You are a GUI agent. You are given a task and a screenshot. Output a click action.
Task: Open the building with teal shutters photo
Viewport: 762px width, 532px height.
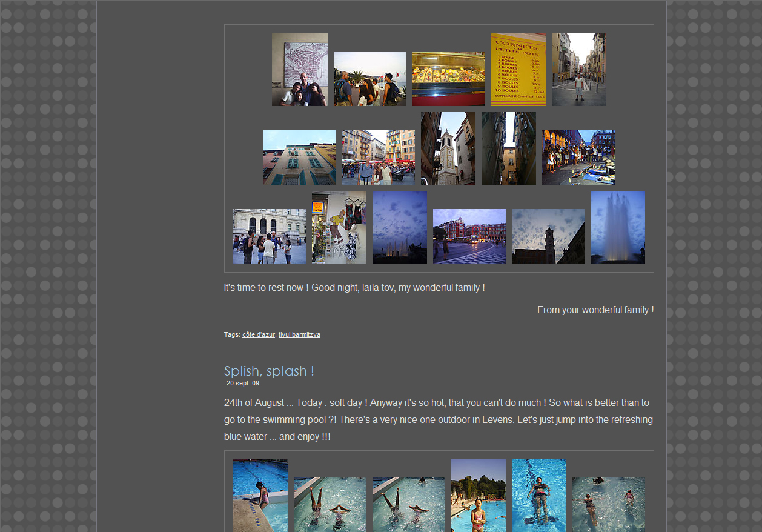point(299,158)
